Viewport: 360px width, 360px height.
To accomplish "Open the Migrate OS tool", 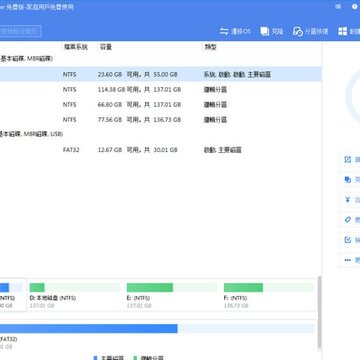I will pyautogui.click(x=235, y=31).
